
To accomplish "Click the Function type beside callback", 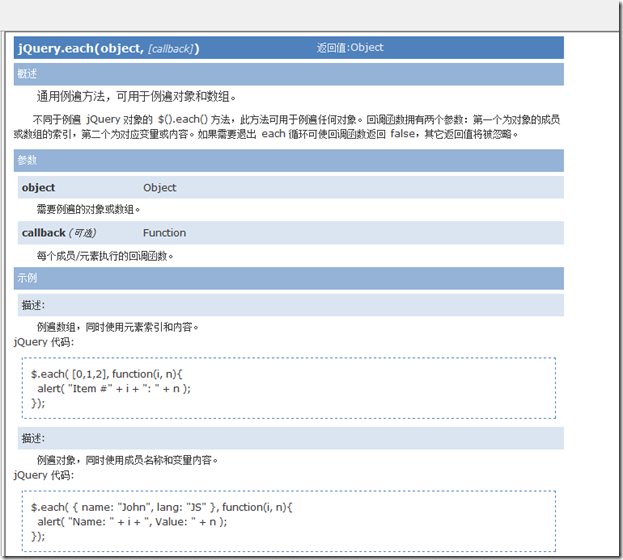I will point(164,233).
